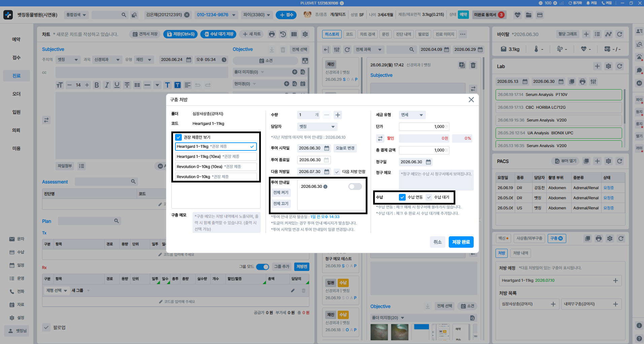Toggle the 투여 안내일 2026.06.30 switch
This screenshot has width=644, height=344.
point(355,186)
